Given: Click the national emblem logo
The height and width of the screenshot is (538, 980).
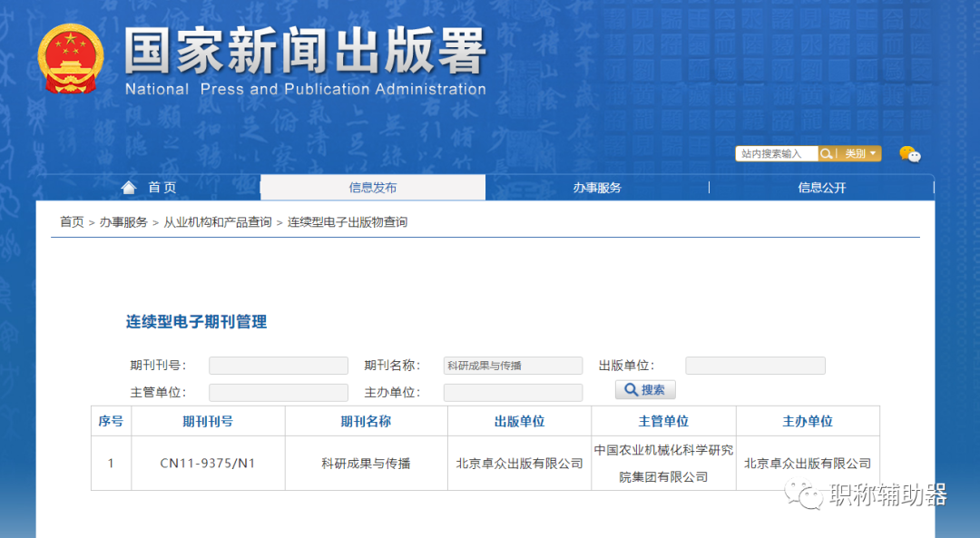Looking at the screenshot, I should (71, 56).
